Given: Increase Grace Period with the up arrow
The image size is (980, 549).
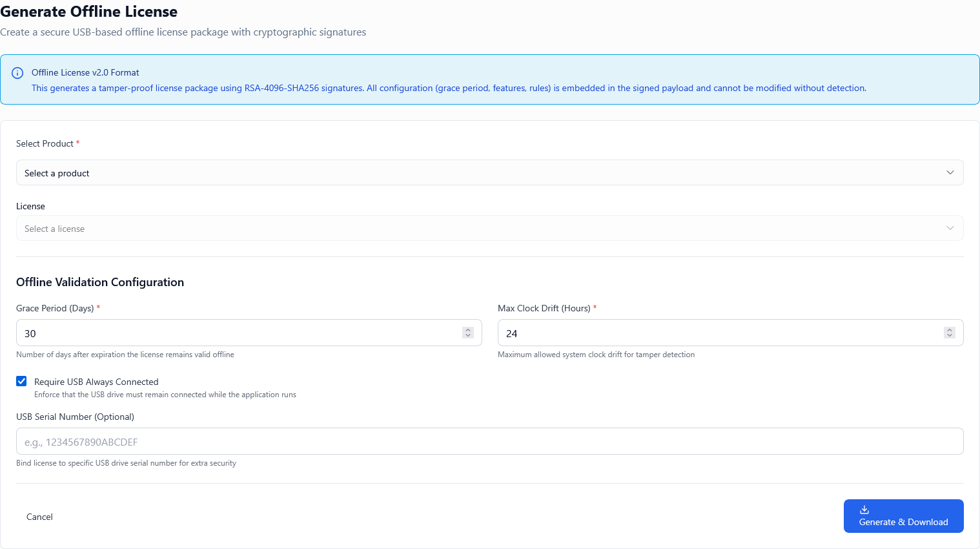Looking at the screenshot, I should click(468, 330).
